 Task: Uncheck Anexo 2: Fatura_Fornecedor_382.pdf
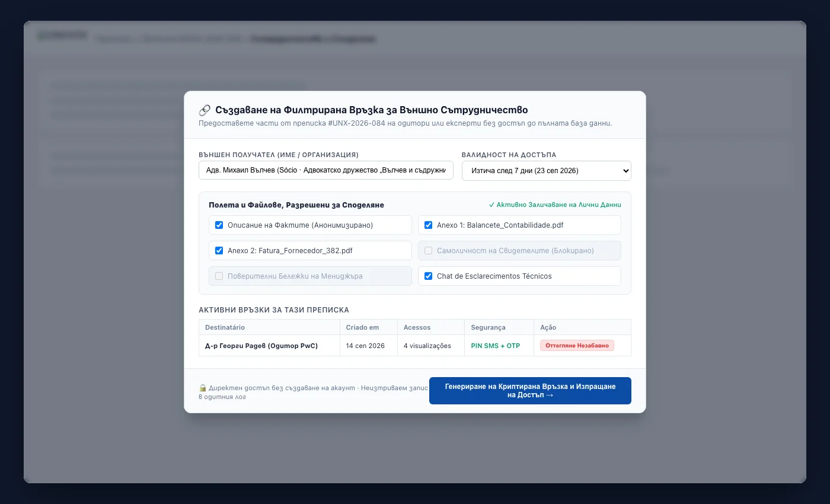point(219,251)
